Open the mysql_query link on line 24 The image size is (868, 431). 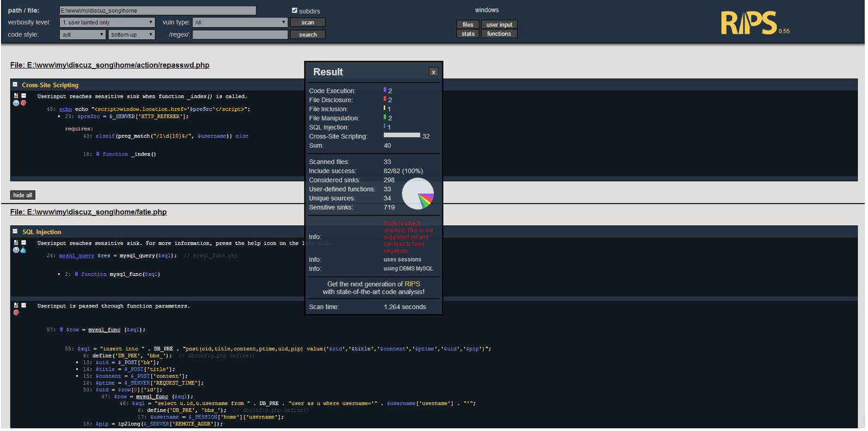77,256
